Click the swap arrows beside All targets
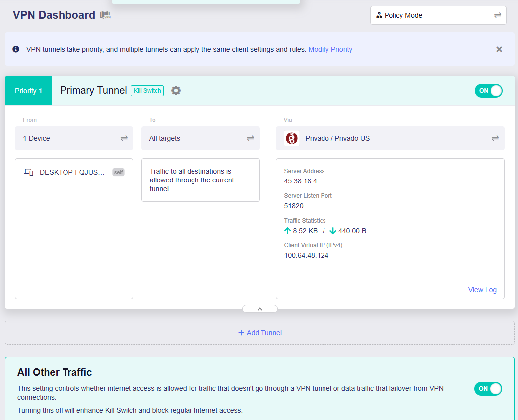518x420 pixels. pos(250,138)
